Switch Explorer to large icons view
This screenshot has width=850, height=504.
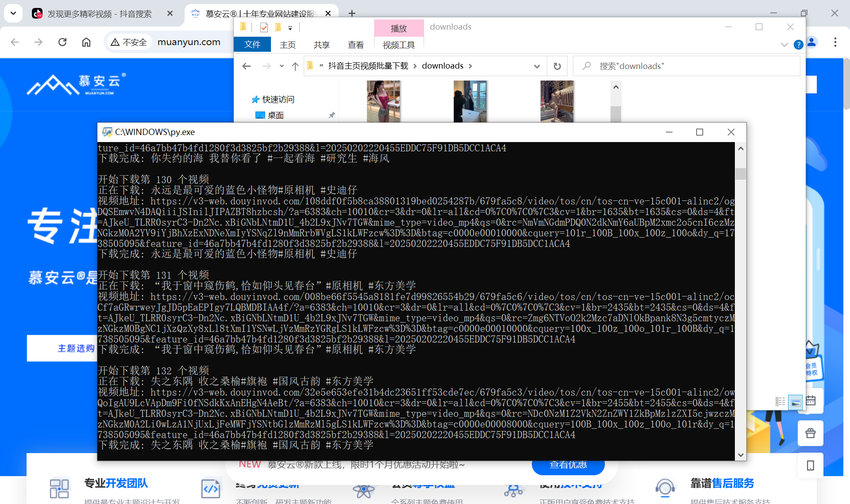(x=796, y=402)
